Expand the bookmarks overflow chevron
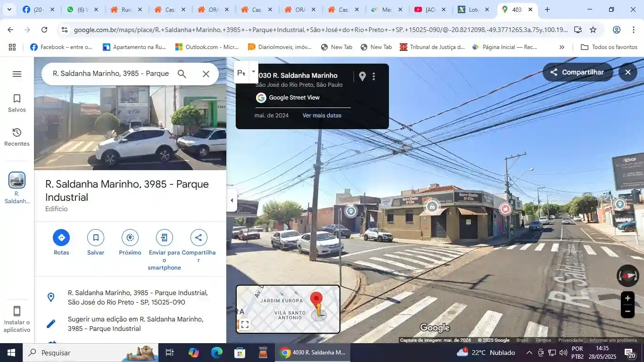 tap(562, 47)
